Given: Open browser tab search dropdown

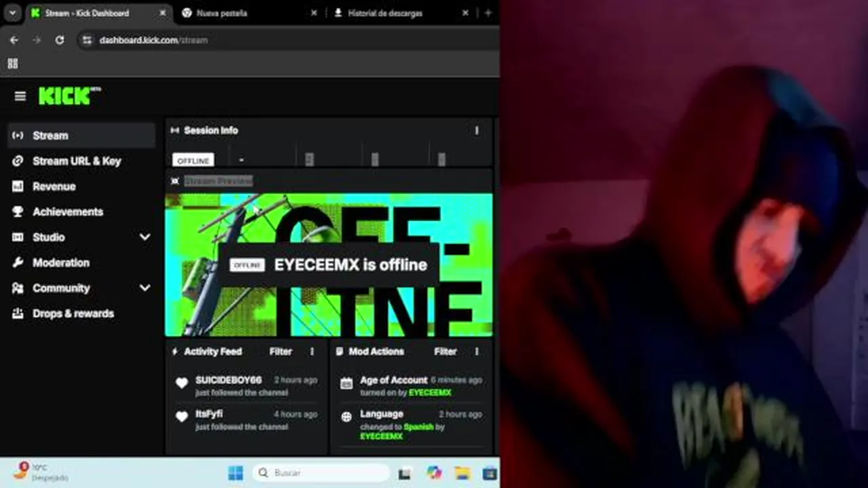Looking at the screenshot, I should coord(12,13).
